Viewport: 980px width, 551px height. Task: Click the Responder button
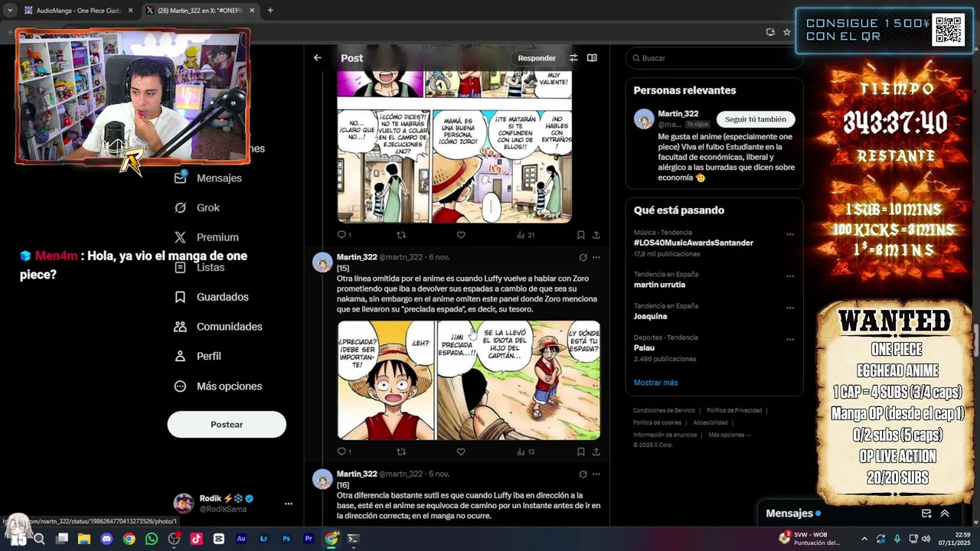pos(537,58)
